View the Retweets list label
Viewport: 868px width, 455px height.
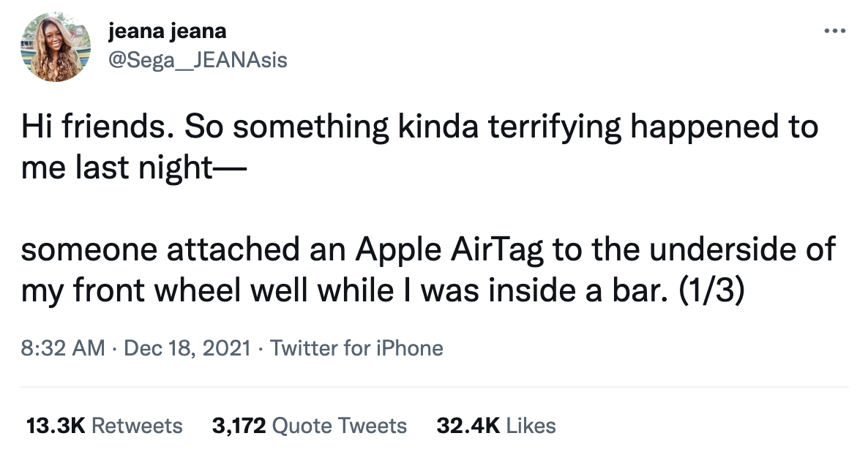point(137,426)
